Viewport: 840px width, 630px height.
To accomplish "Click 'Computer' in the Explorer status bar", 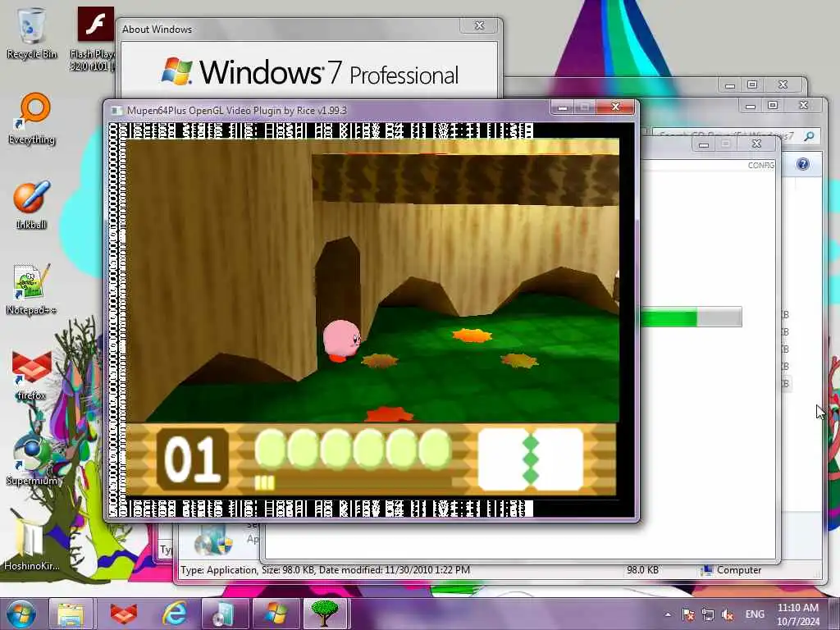I will (732, 570).
